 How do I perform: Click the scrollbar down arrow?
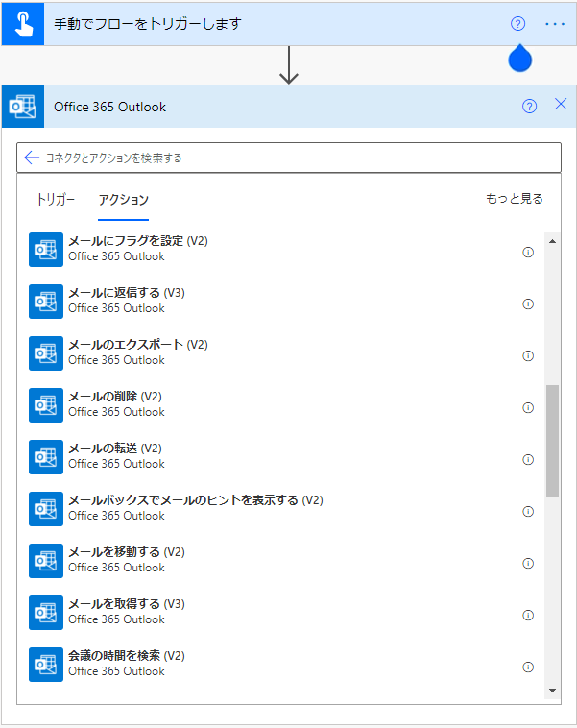coord(552,691)
